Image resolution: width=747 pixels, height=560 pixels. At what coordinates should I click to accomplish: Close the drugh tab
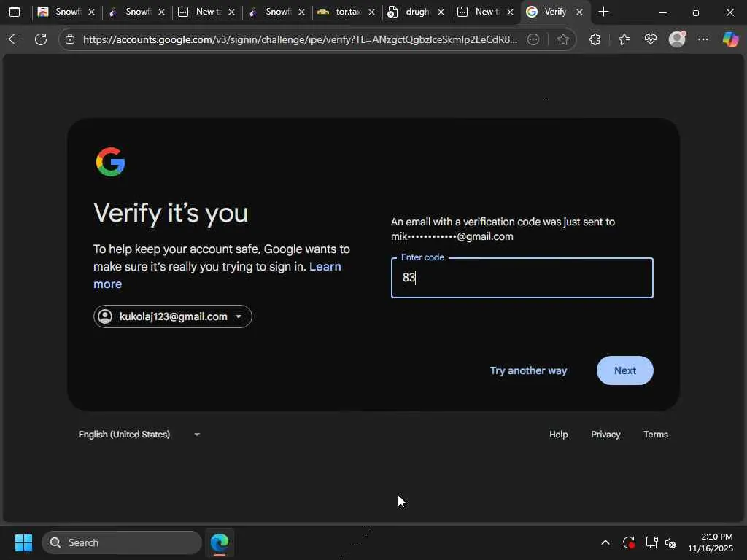coord(441,12)
